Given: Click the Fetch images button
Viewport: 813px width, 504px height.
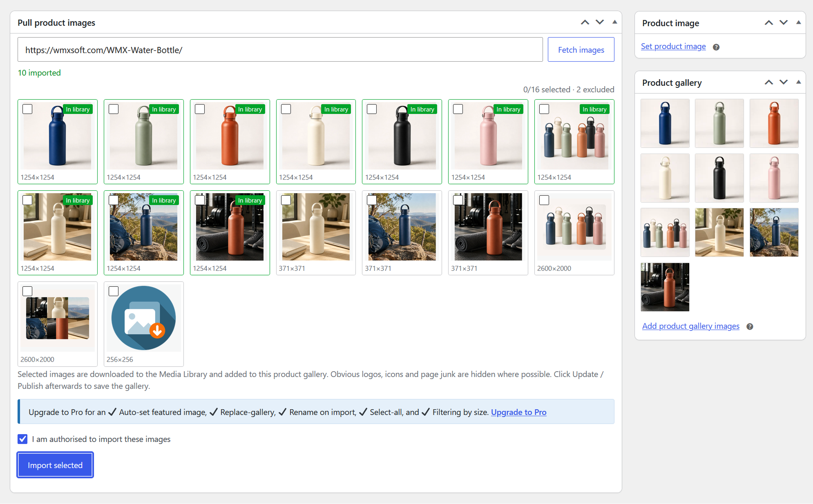Looking at the screenshot, I should 581,50.
